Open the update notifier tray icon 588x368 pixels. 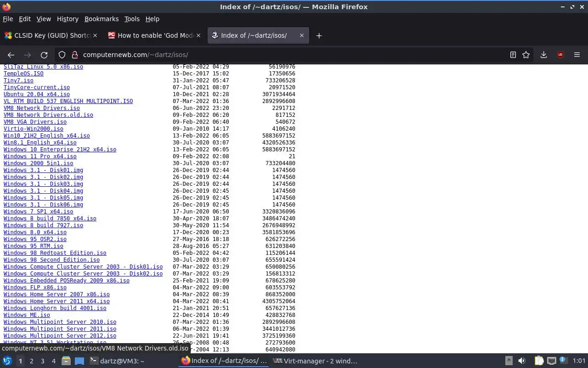click(x=563, y=361)
